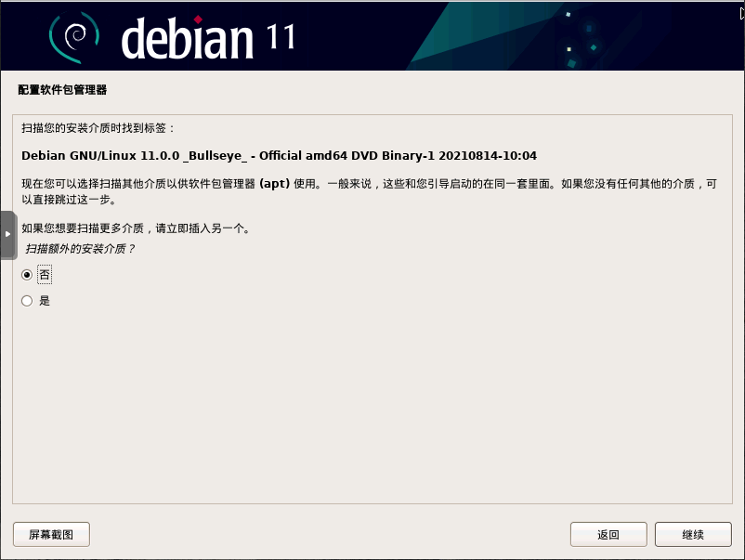Proceed with the 继续 button
Screen dimensions: 745x560
coord(693,534)
